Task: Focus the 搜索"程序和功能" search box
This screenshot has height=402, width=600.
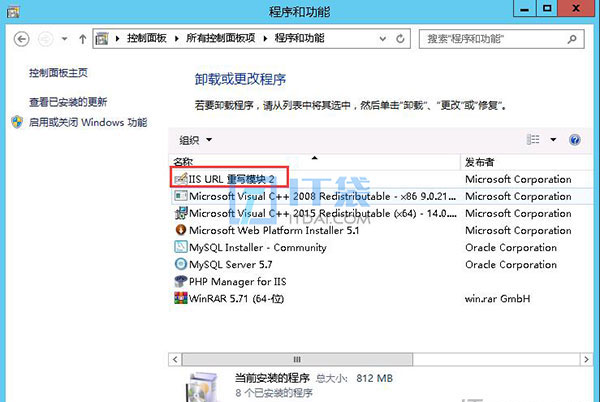Action: pos(502,39)
